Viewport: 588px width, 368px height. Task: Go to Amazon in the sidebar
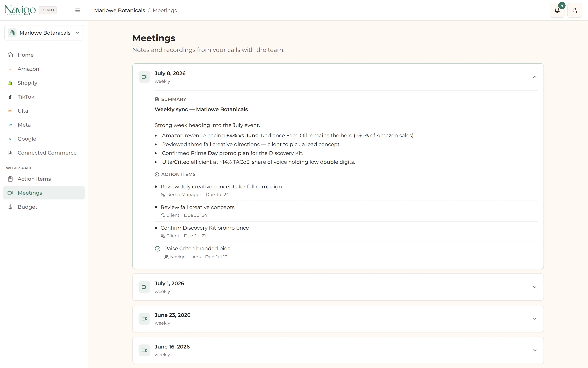pyautogui.click(x=44, y=69)
